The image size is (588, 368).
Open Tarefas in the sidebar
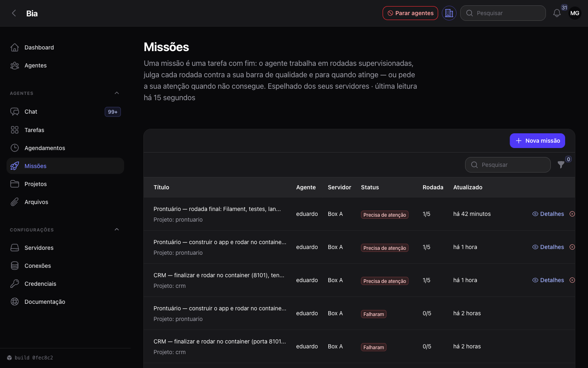65,130
